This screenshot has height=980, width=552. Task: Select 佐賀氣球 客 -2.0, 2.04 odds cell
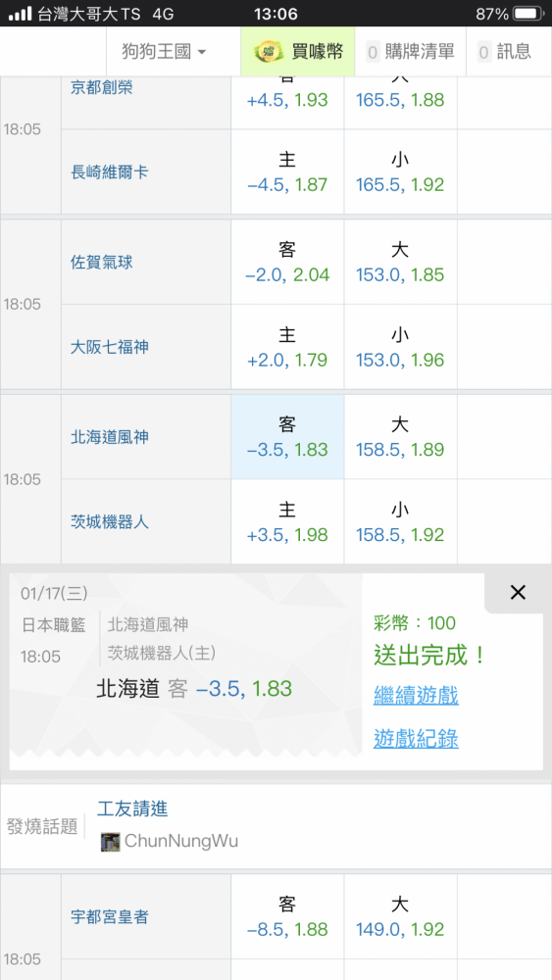(x=287, y=262)
